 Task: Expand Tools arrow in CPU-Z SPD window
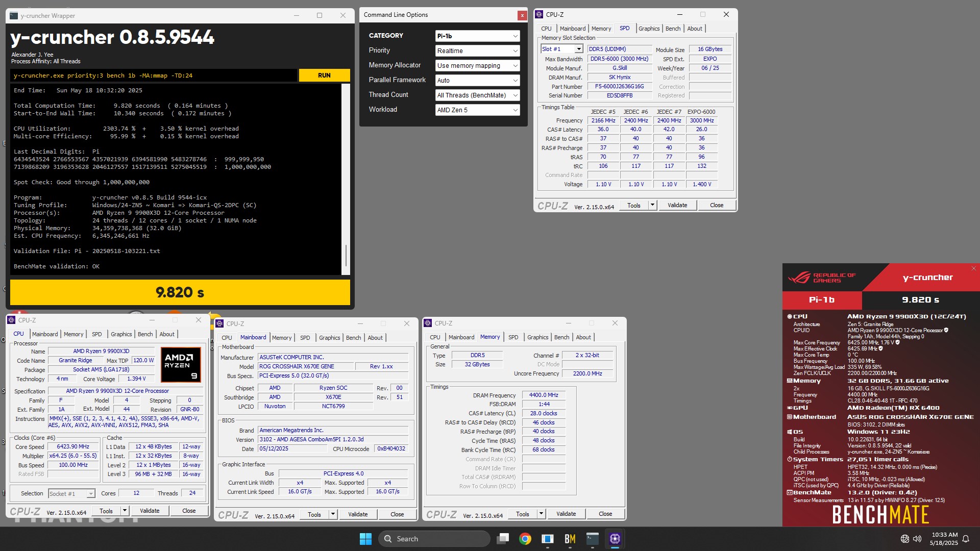[x=652, y=205]
